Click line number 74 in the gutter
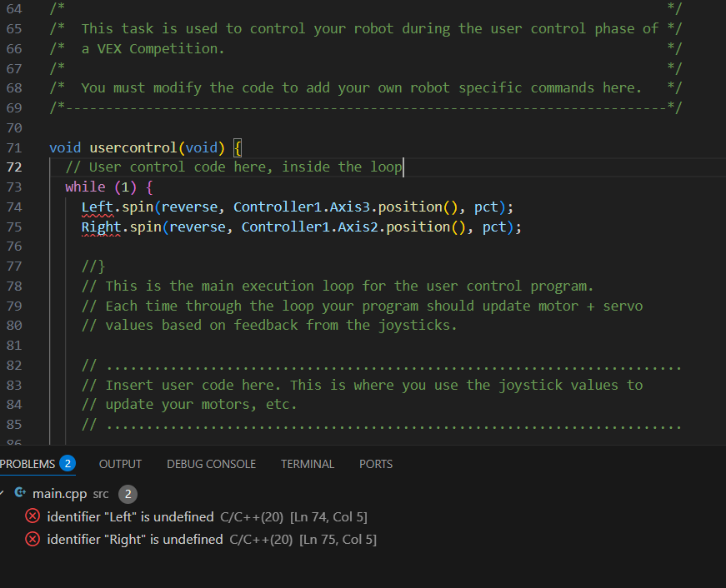 click(14, 207)
